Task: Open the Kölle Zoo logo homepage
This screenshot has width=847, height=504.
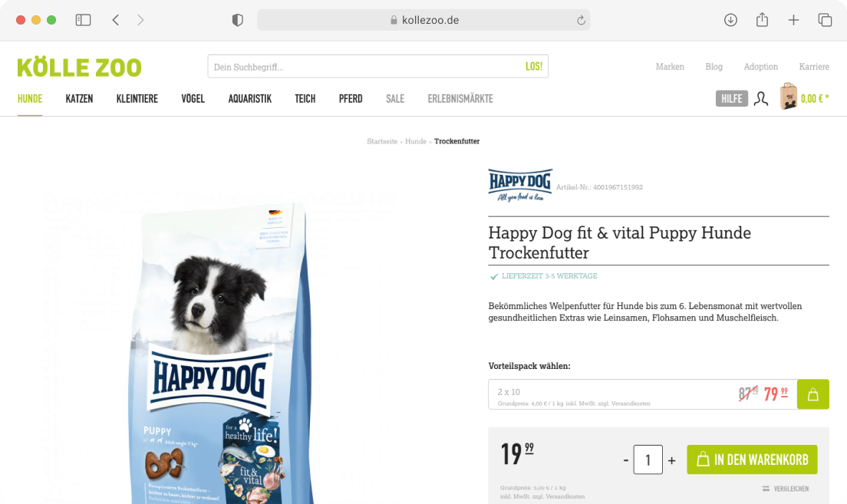Action: click(x=80, y=68)
